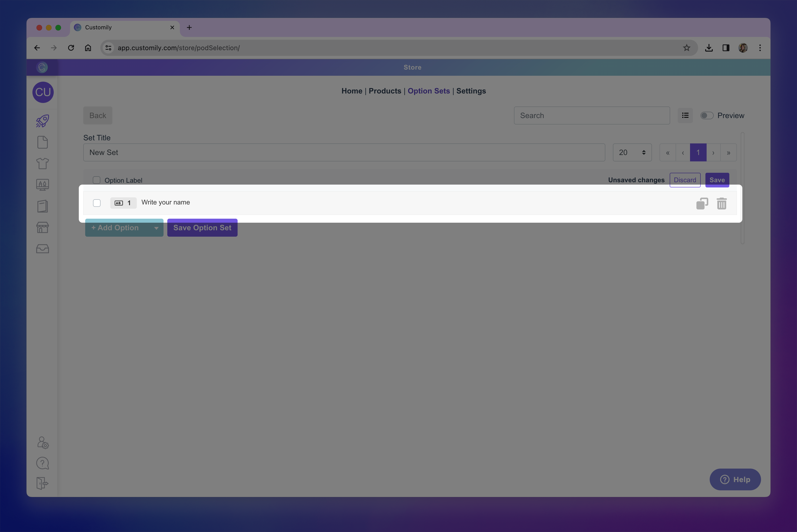Click the Save Option Set button
The image size is (797, 532).
point(202,228)
